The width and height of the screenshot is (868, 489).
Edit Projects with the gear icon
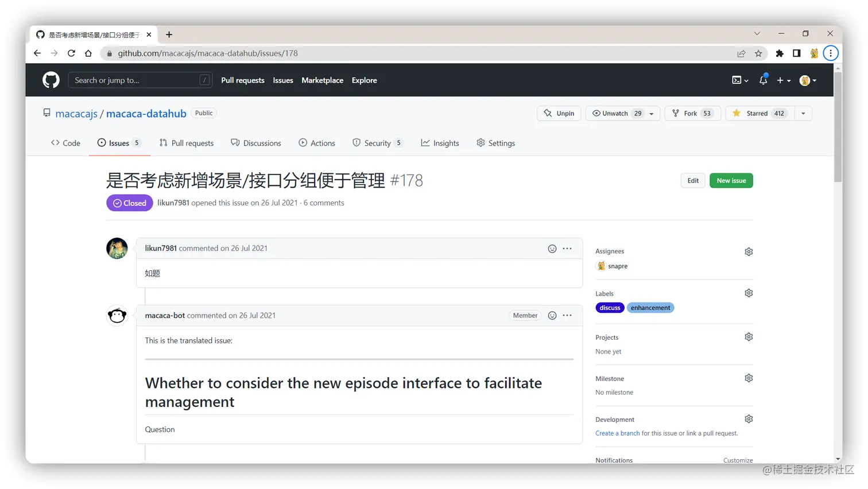[749, 337]
